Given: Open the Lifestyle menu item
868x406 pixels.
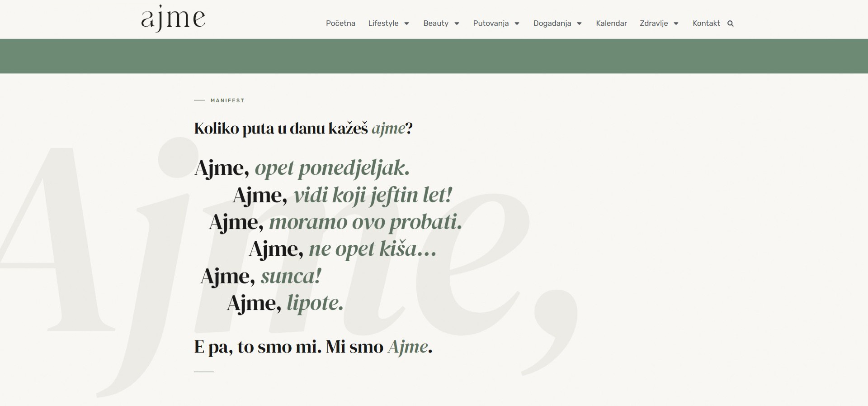Looking at the screenshot, I should (x=383, y=23).
